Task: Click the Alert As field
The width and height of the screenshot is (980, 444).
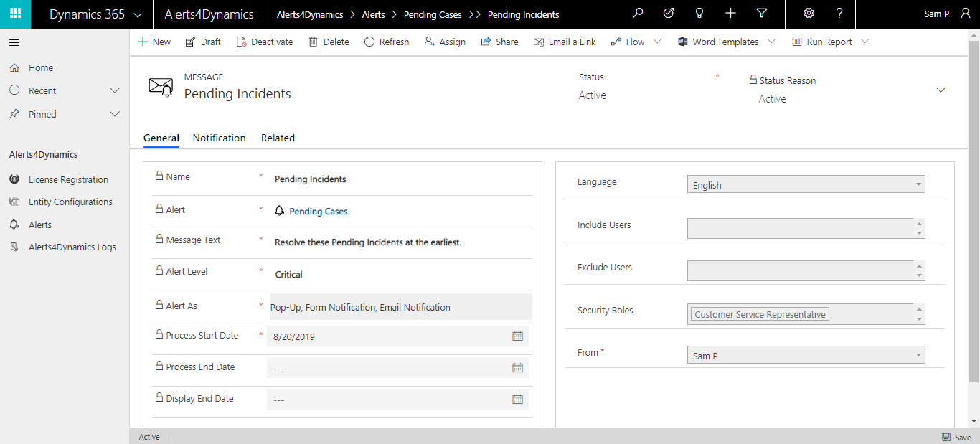Action: pyautogui.click(x=401, y=306)
